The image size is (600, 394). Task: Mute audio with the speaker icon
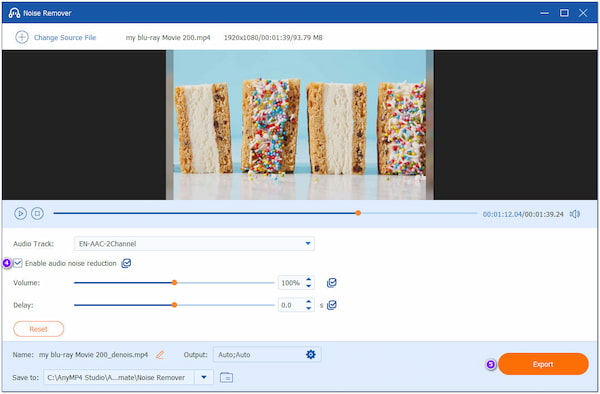(x=575, y=214)
